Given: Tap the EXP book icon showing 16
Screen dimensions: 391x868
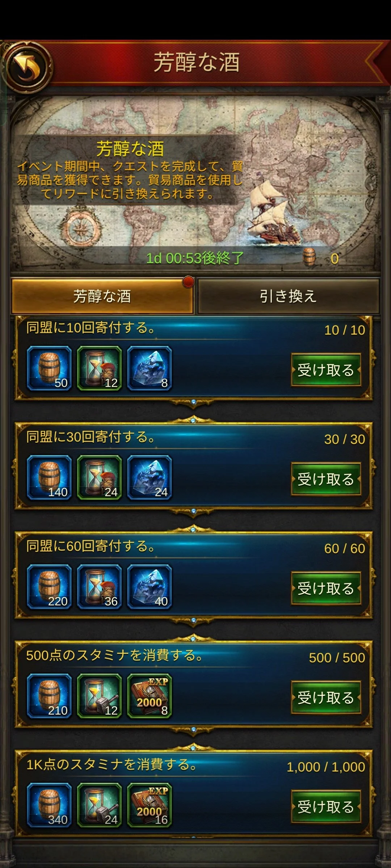Looking at the screenshot, I should tap(149, 805).
